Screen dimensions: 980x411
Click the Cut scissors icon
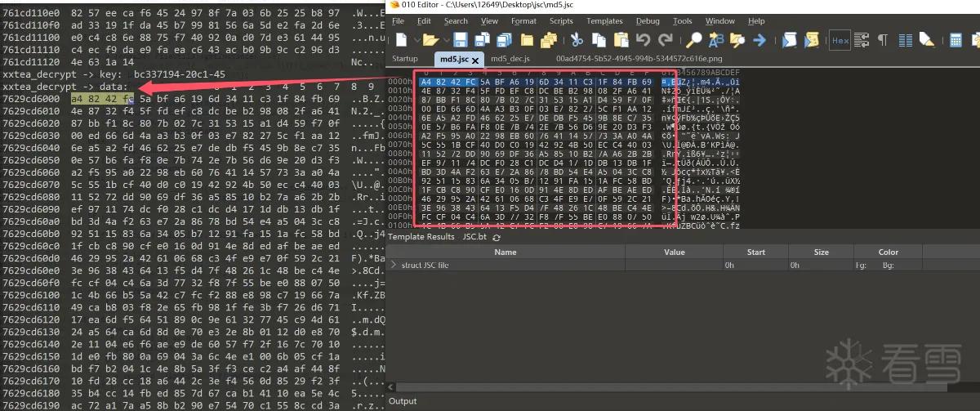(x=576, y=39)
